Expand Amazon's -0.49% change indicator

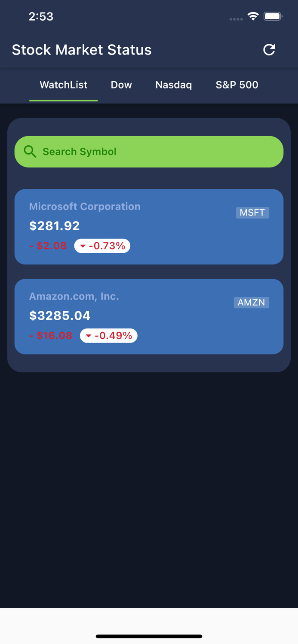point(109,336)
